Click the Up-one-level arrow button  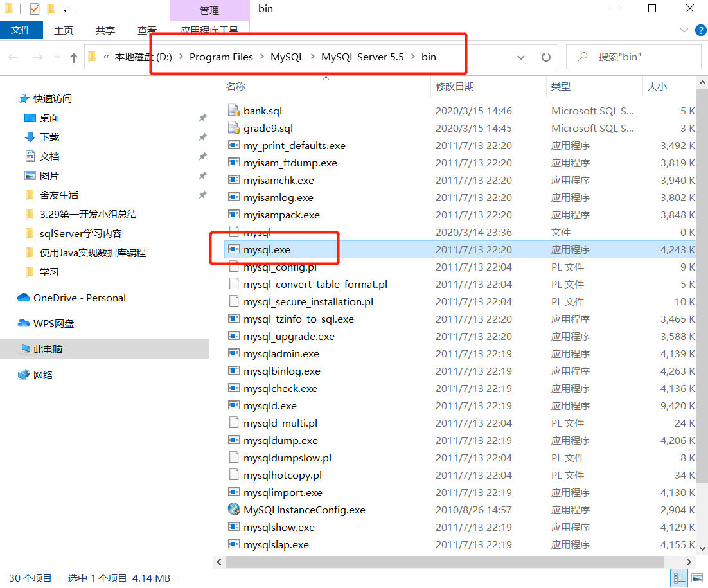74,57
